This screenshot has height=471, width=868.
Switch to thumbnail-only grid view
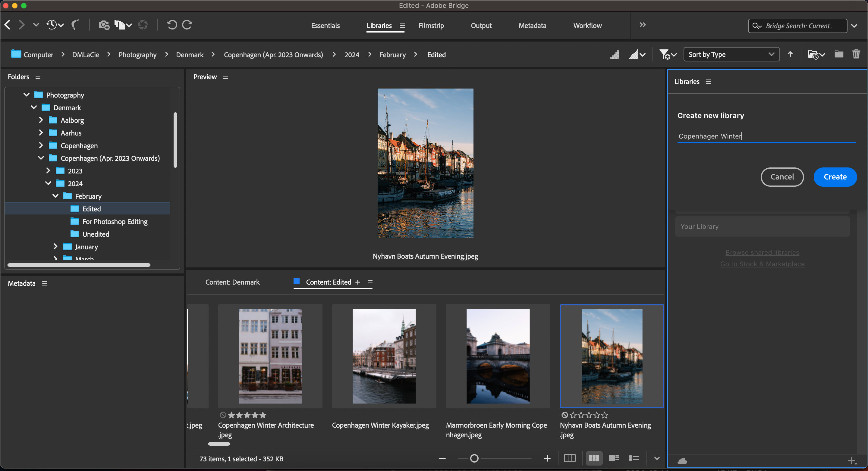pyautogui.click(x=594, y=458)
